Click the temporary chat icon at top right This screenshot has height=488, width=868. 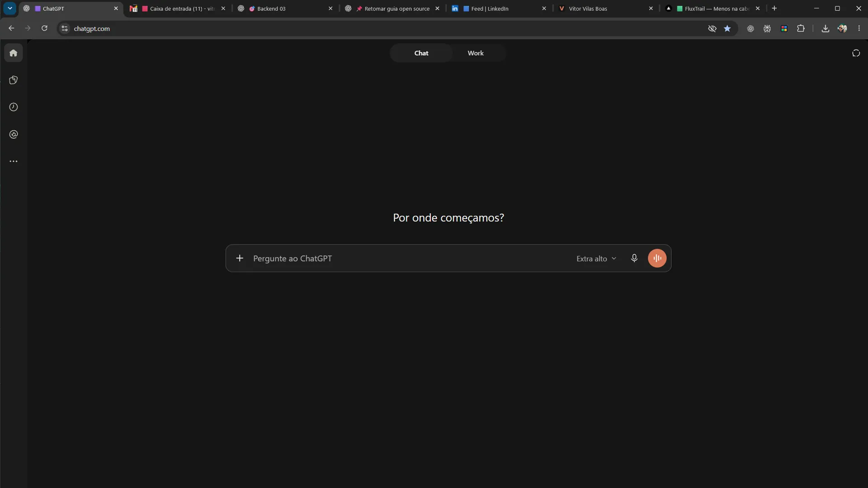pyautogui.click(x=856, y=53)
